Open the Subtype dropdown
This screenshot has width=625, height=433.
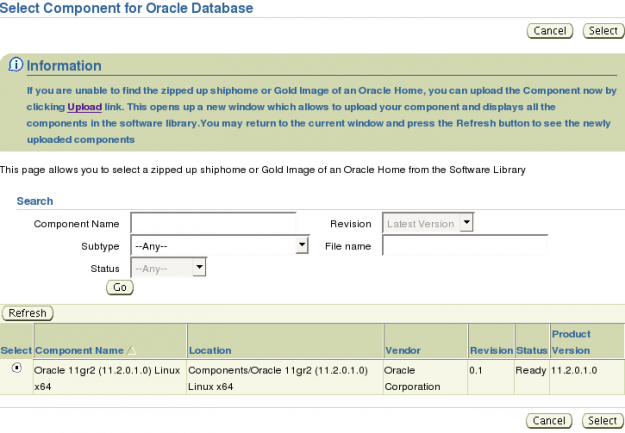[220, 245]
